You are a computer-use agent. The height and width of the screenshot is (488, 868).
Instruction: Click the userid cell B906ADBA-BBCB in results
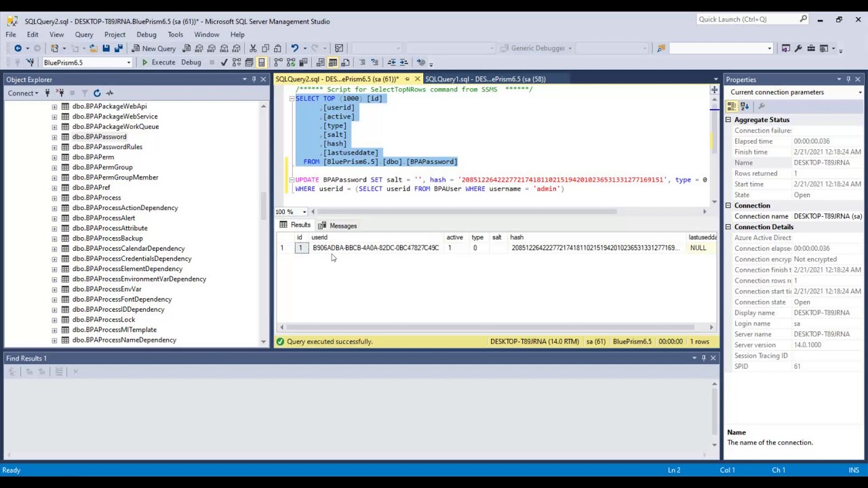tap(376, 248)
